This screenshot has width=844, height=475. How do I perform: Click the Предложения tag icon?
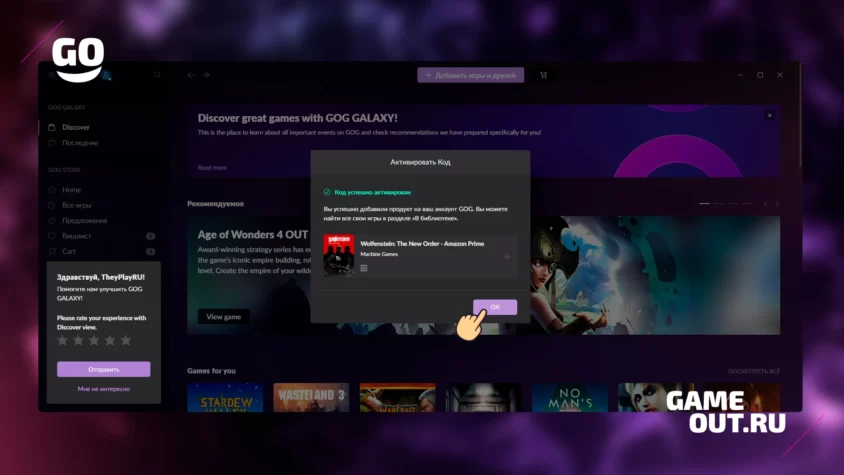[52, 221]
